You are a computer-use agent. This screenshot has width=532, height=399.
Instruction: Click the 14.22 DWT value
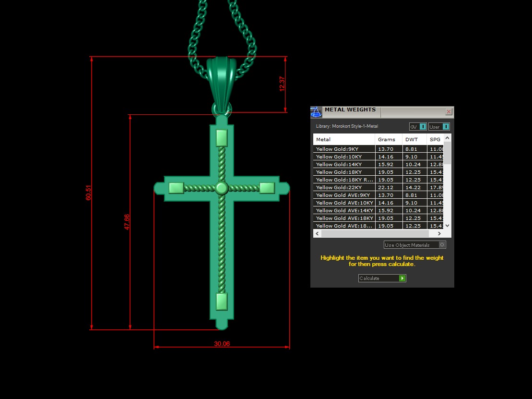[413, 187]
